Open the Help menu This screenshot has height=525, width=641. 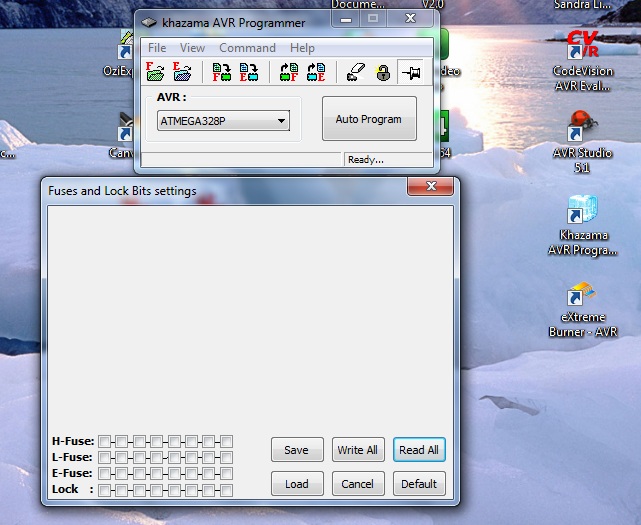point(302,47)
